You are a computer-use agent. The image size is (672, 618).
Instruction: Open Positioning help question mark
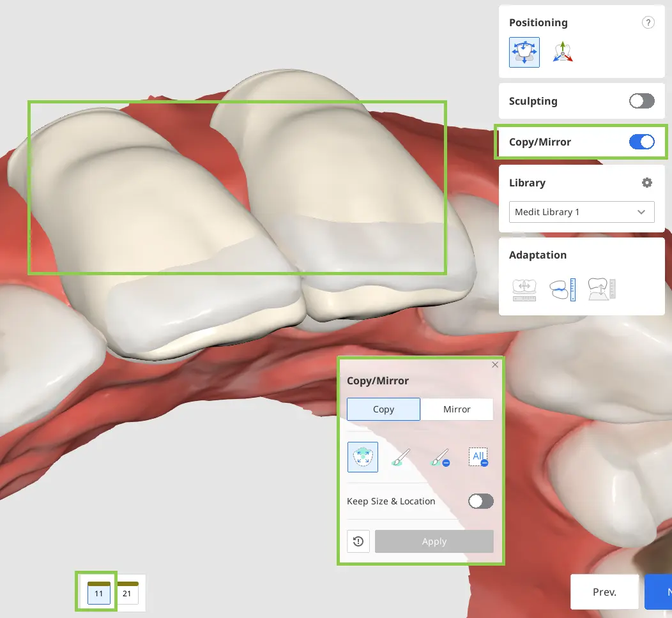(x=648, y=22)
